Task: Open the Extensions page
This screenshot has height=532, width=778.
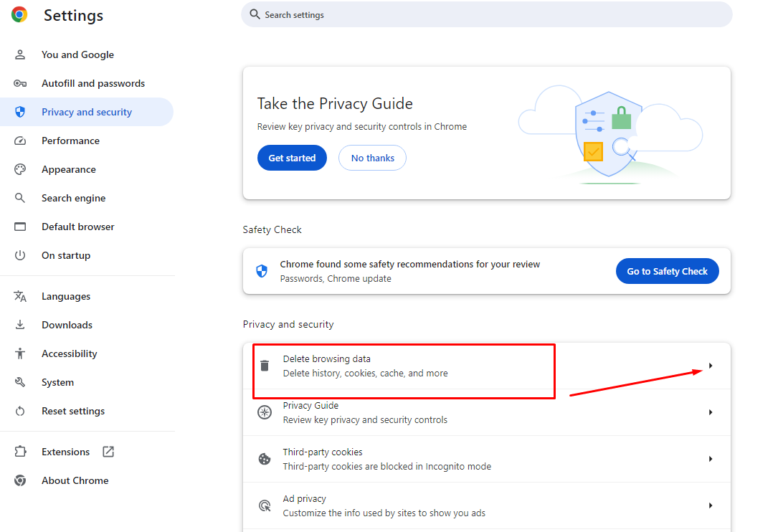Action: (x=86, y=452)
